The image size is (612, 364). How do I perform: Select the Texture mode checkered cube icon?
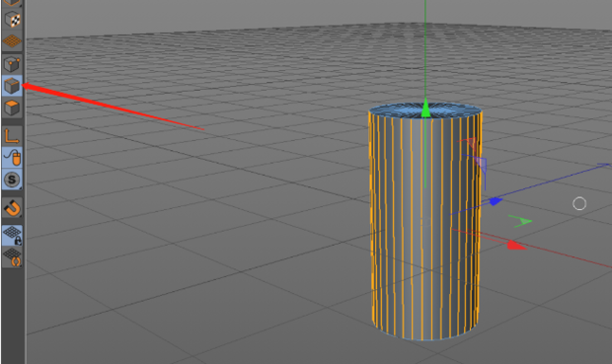pyautogui.click(x=12, y=19)
